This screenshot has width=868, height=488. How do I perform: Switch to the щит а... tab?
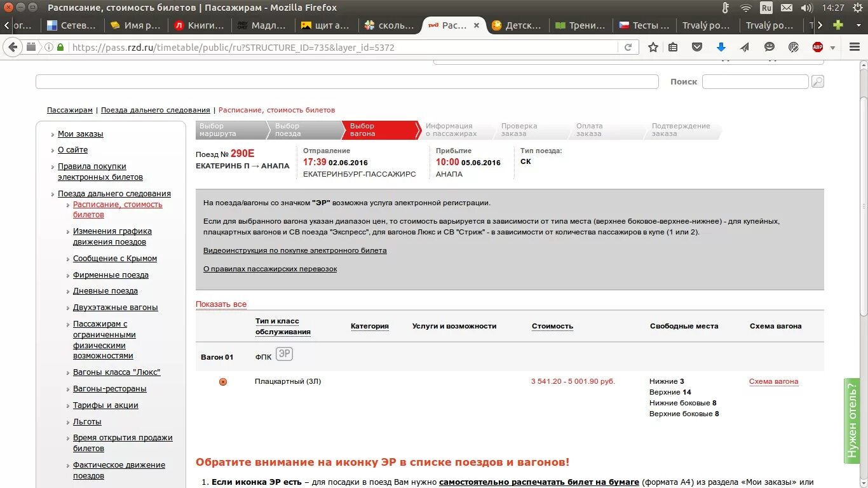(326, 25)
